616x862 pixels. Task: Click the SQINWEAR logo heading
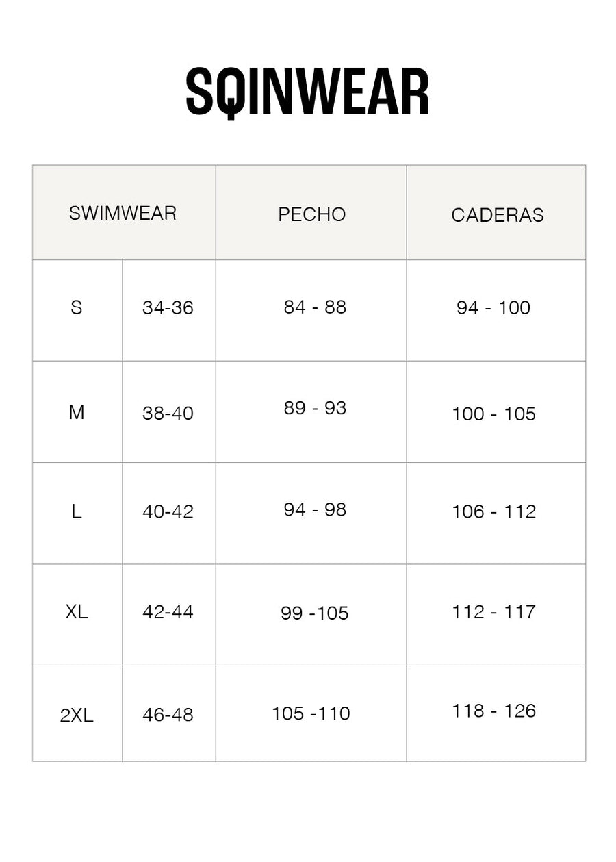(307, 92)
